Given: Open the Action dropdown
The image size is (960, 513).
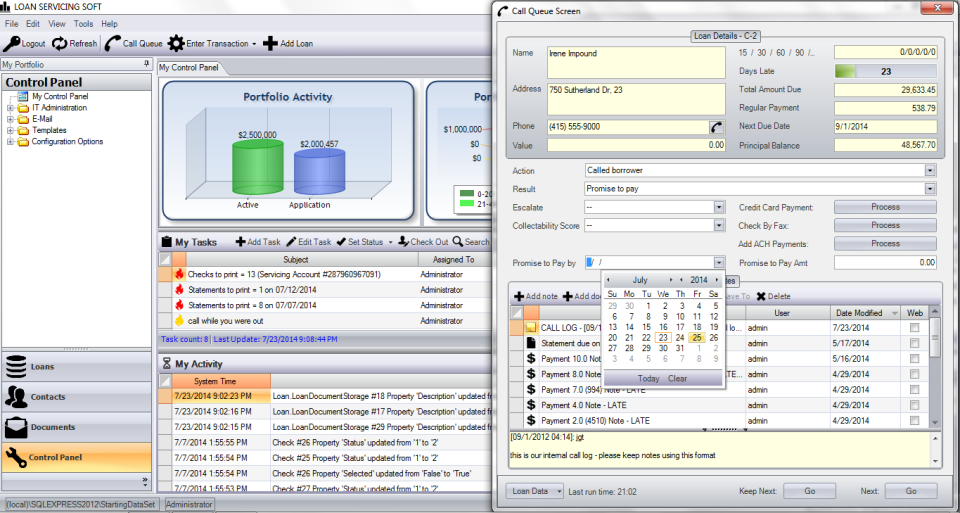Looking at the screenshot, I should point(930,170).
